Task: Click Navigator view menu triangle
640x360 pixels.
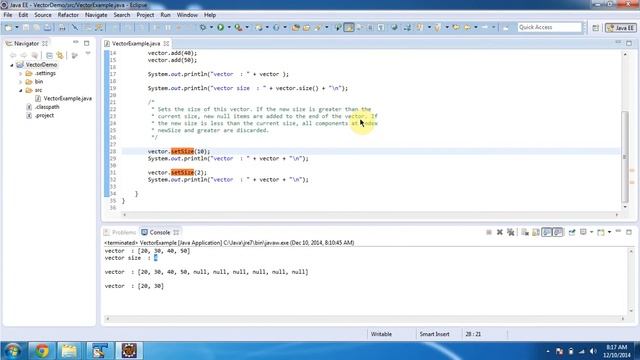Action: coord(88,54)
